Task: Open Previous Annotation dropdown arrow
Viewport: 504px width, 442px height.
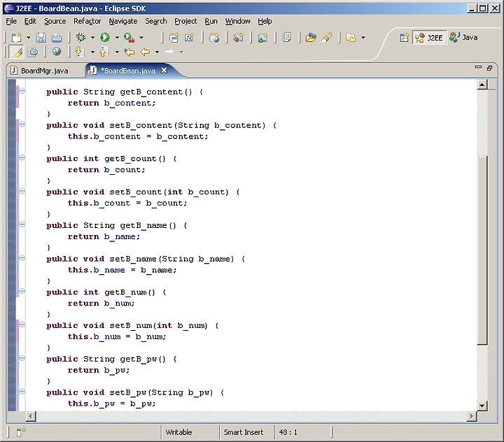Action: 117,52
